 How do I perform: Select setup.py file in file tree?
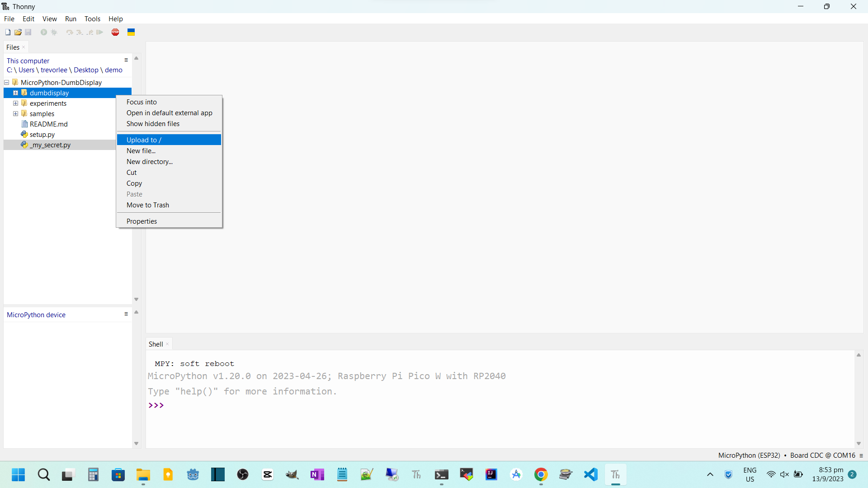pos(42,134)
